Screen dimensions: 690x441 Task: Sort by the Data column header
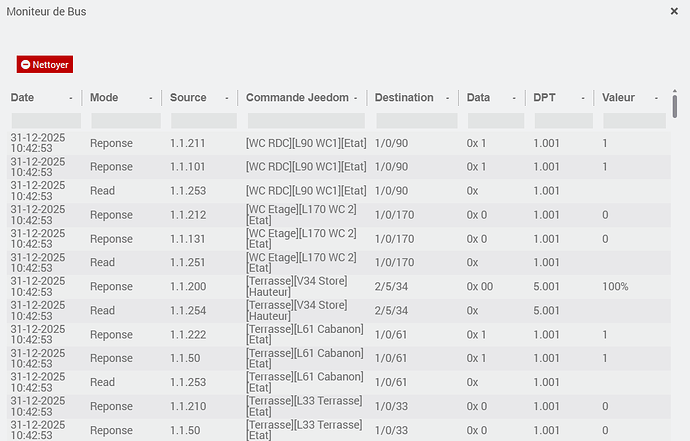(478, 97)
